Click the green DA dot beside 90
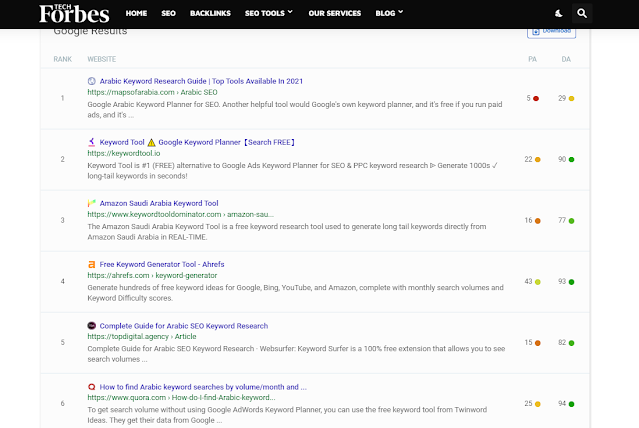This screenshot has width=639, height=428. (571, 159)
